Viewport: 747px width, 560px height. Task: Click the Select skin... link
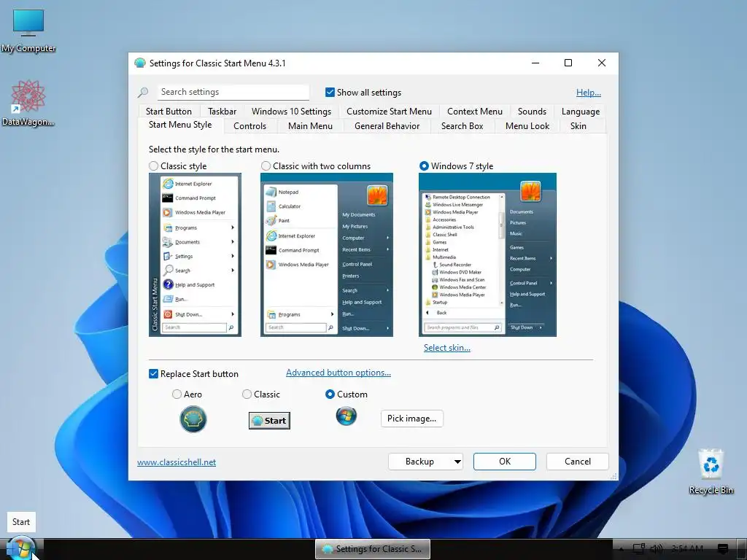(447, 348)
